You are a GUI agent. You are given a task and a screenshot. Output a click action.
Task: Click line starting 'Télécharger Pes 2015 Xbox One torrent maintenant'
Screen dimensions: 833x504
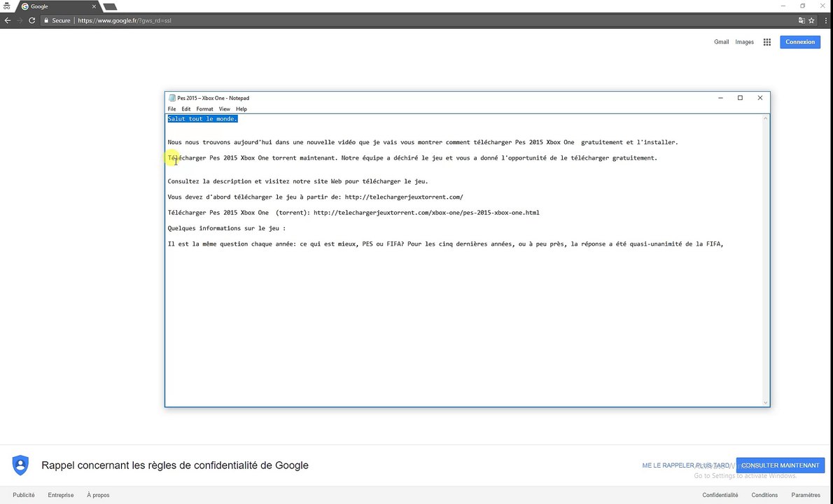pyautogui.click(x=412, y=157)
